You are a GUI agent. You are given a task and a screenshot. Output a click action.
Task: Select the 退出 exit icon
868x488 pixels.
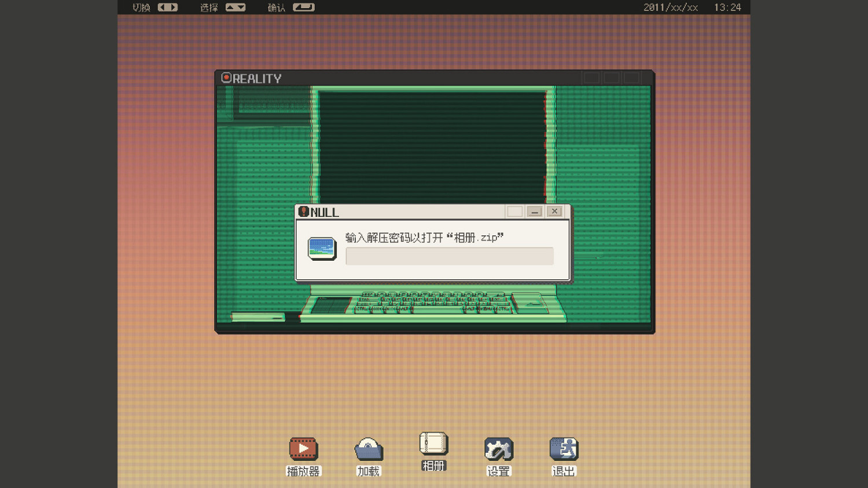[564, 449]
